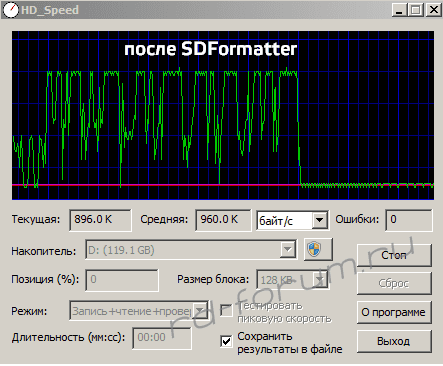
Task: Open the Размер блока 128 KB dropdown
Action: [320, 279]
